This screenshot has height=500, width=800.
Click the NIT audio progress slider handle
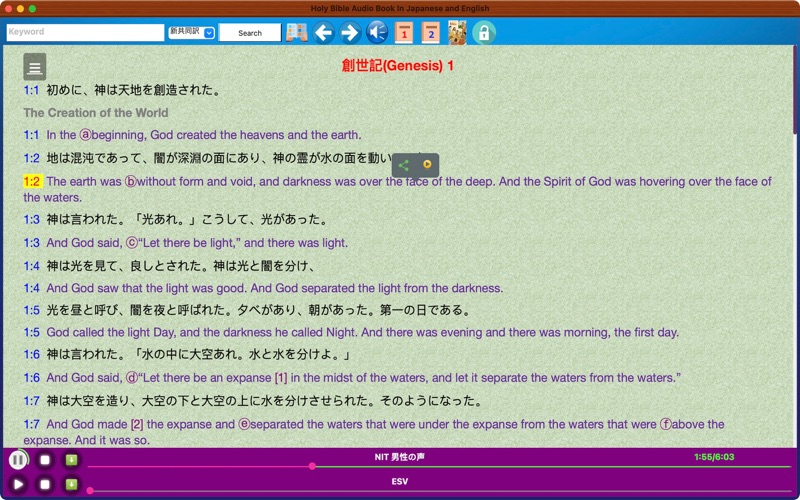tap(312, 466)
